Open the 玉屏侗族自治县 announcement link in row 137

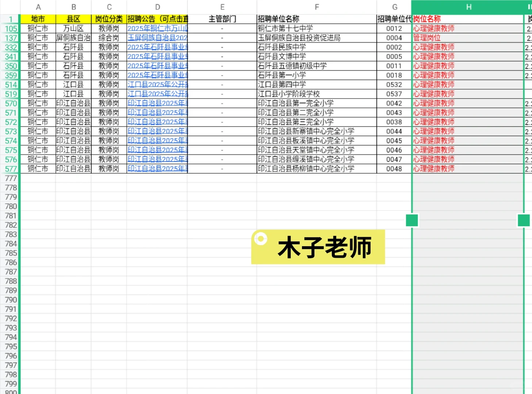pyautogui.click(x=157, y=38)
